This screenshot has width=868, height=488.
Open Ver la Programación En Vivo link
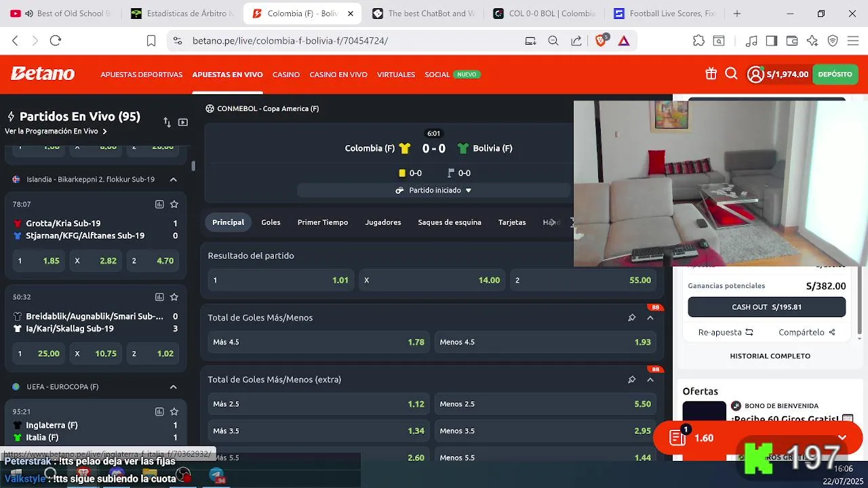[56, 131]
